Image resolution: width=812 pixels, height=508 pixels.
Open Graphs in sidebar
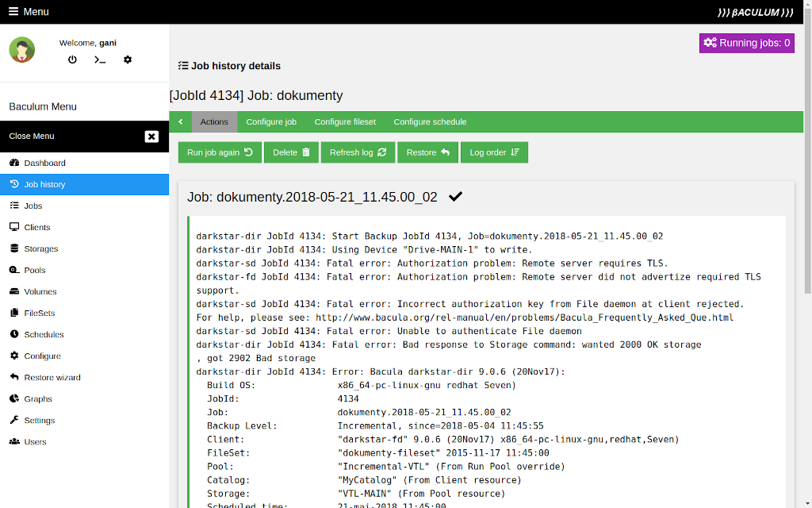click(x=84, y=398)
